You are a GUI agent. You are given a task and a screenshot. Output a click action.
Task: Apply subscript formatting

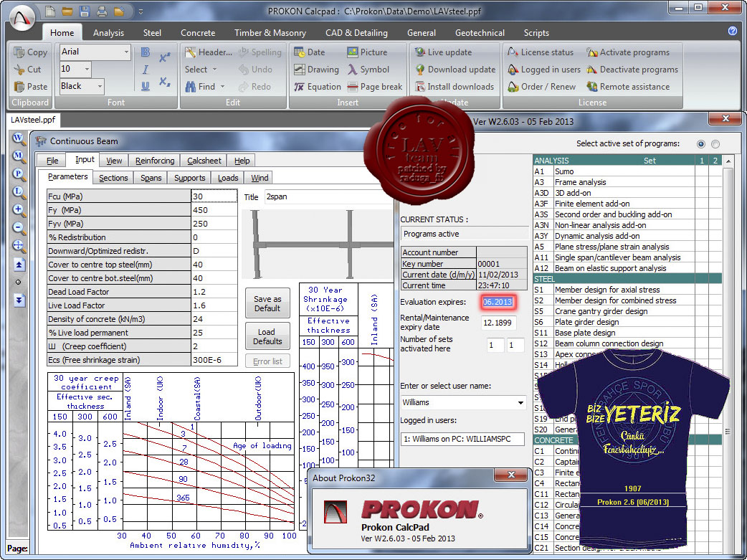pos(165,82)
